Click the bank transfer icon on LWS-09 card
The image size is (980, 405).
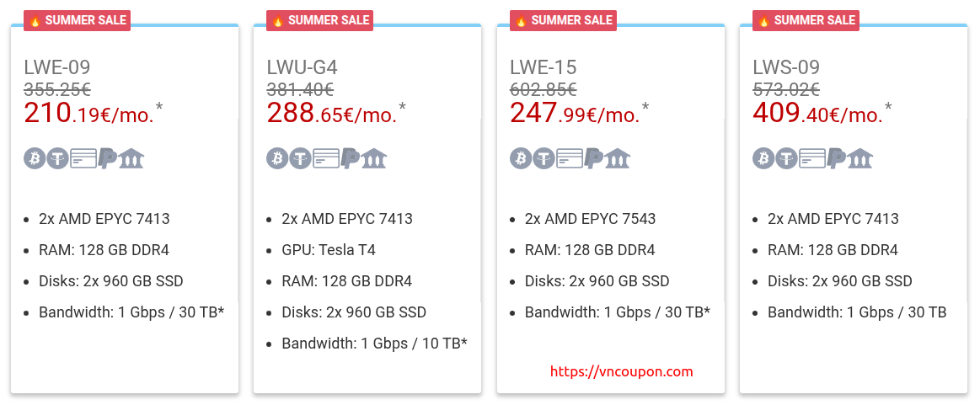[860, 158]
